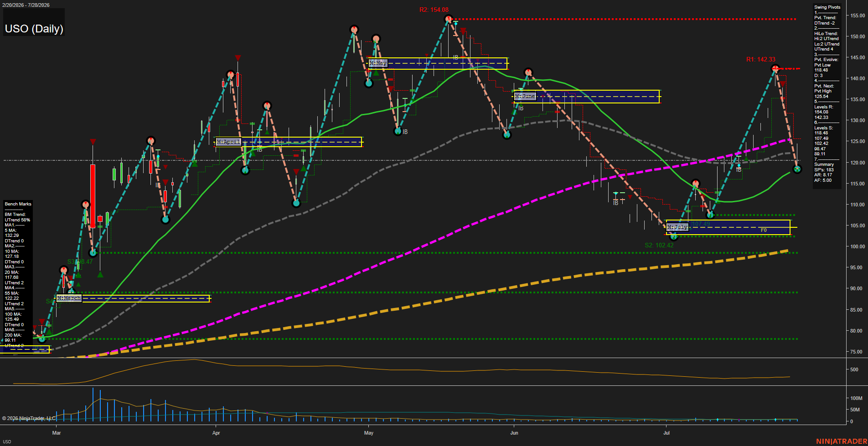Click the Levels R: label
The height and width of the screenshot is (446, 868).
pyautogui.click(x=823, y=107)
